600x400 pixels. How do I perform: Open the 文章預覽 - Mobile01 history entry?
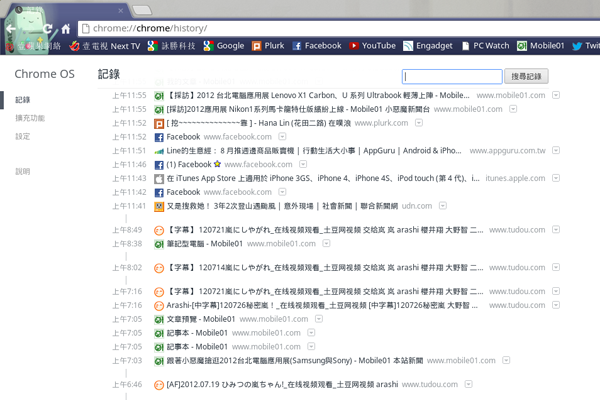[x=201, y=319]
